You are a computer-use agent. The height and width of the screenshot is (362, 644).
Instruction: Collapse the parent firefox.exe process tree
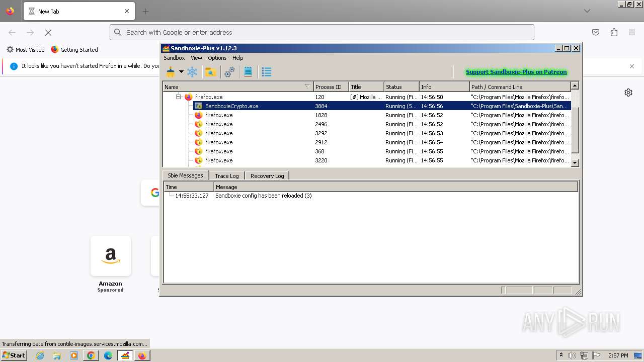click(x=178, y=97)
